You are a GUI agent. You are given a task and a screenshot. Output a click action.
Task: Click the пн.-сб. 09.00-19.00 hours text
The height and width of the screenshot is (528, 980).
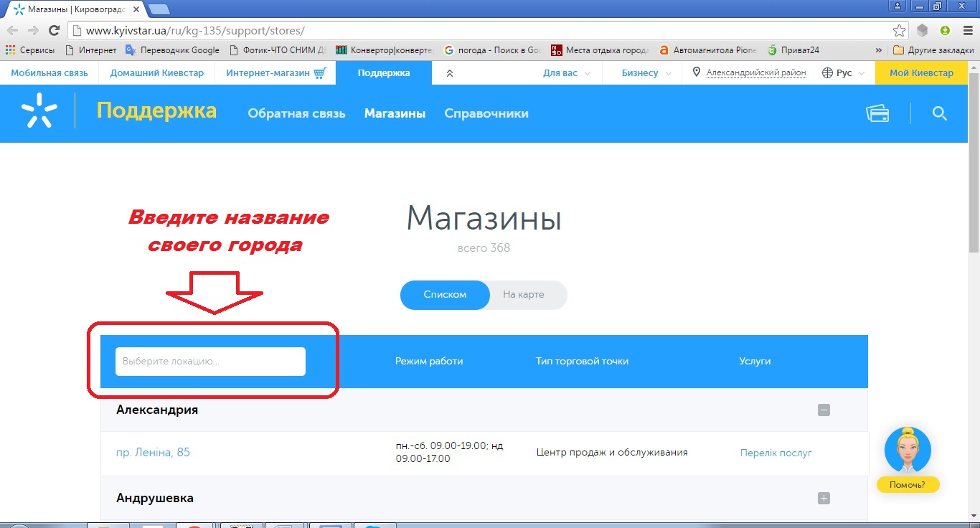tap(449, 452)
